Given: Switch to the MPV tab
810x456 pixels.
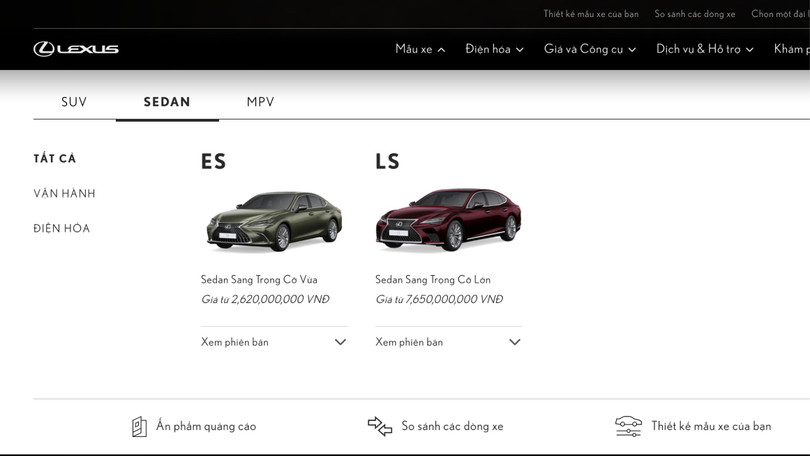Looking at the screenshot, I should tap(260, 102).
